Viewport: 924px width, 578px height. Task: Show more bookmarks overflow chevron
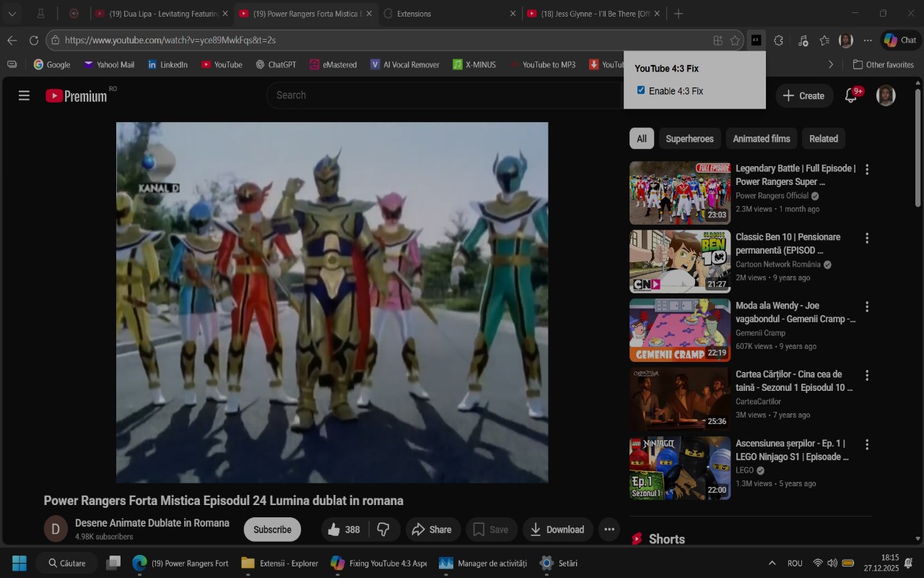[x=831, y=64]
